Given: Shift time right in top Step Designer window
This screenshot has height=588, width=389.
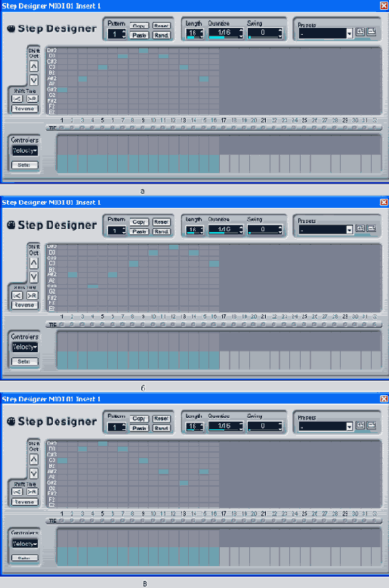Looking at the screenshot, I should (32, 98).
